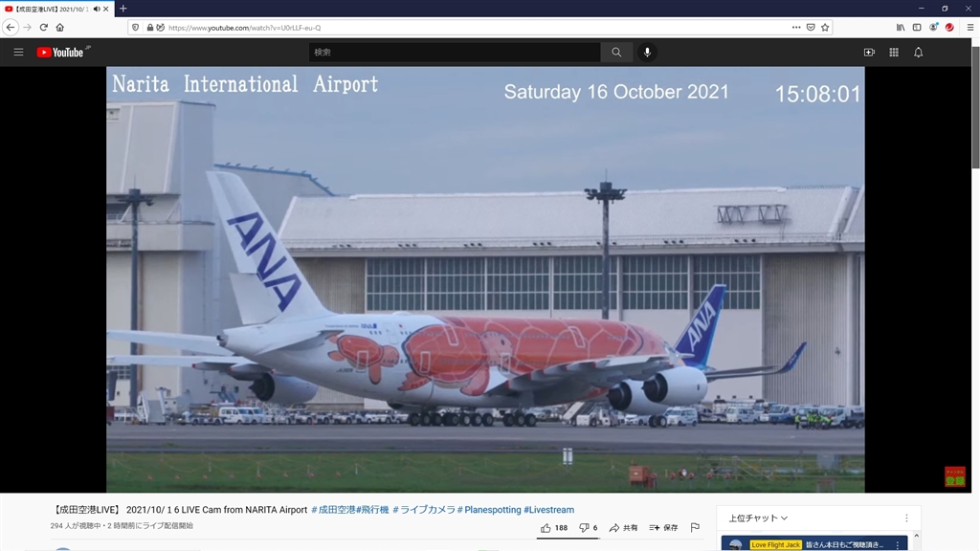Image resolution: width=980 pixels, height=551 pixels.
Task: Bookmark this page with star
Action: pyautogui.click(x=825, y=28)
